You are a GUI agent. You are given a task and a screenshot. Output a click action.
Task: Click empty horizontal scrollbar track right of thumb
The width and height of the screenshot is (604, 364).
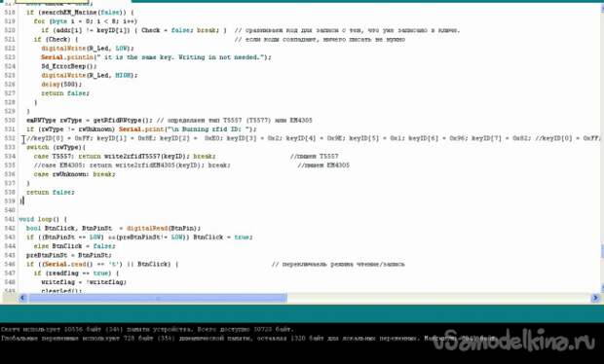pyautogui.click(x=438, y=298)
